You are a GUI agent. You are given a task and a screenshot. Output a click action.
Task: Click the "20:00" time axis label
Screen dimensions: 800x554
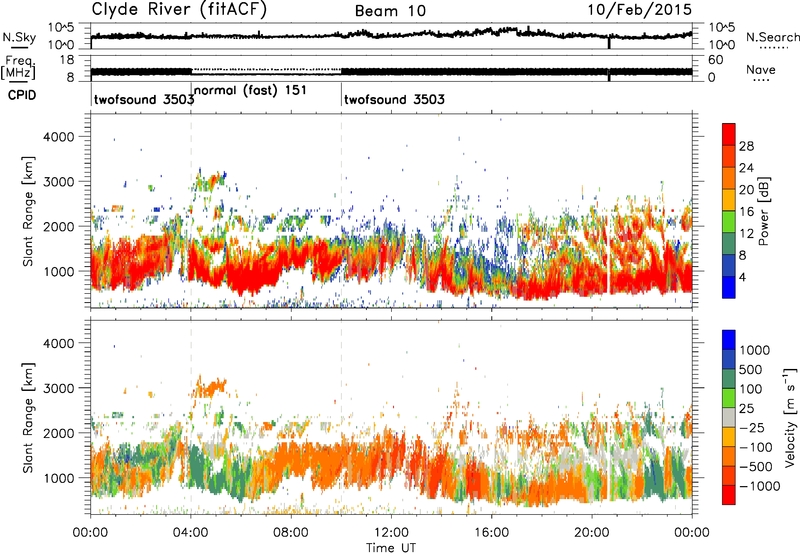click(x=591, y=533)
